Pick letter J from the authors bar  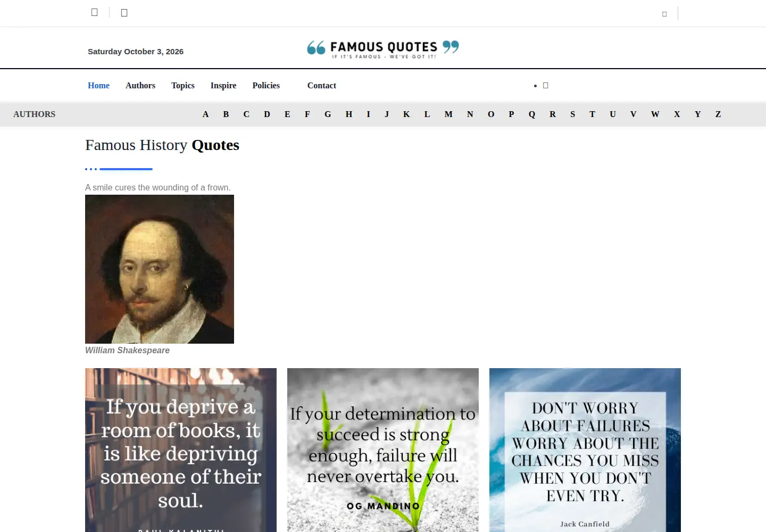pyautogui.click(x=387, y=114)
